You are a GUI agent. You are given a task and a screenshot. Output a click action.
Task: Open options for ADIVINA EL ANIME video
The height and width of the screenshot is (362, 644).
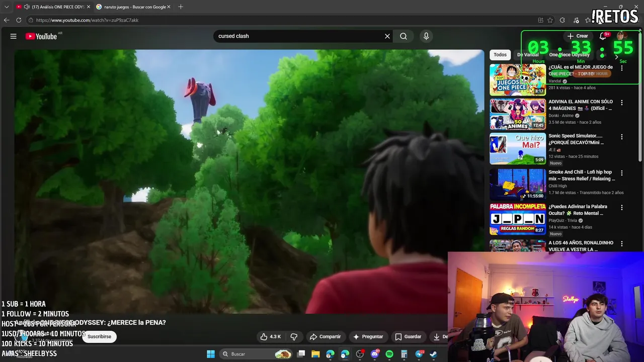622,103
